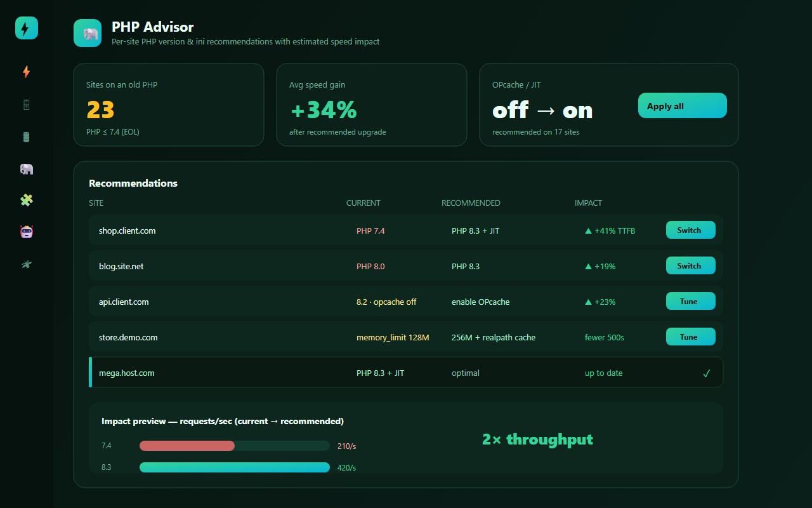Click 'PHP 8.3 + JIT' recommendation for shop.client.com
Screen dimensions: 812x508
coord(476,231)
